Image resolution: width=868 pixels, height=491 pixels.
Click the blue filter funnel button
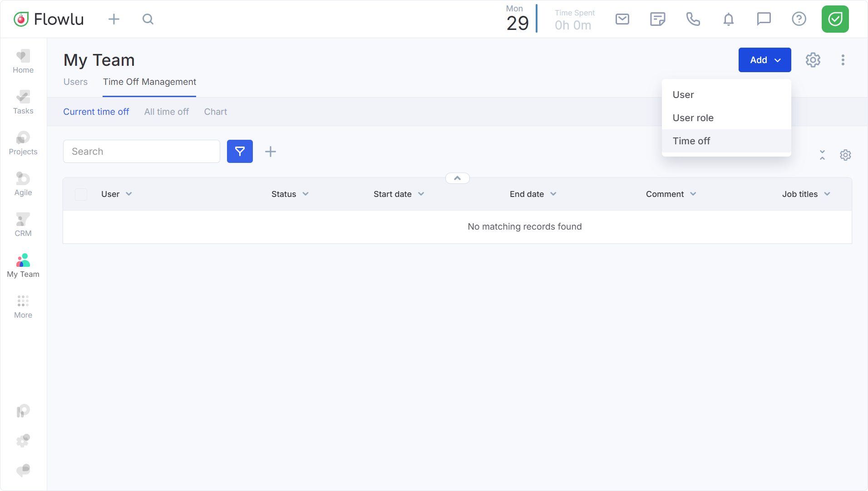point(240,152)
